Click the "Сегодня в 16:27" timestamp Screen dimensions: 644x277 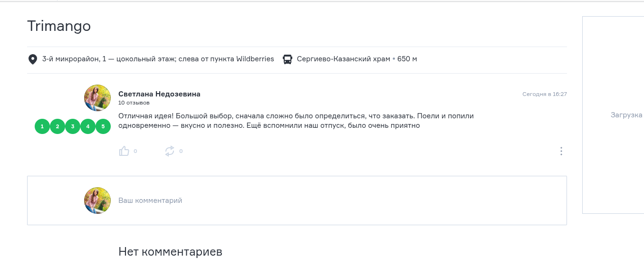(x=544, y=94)
